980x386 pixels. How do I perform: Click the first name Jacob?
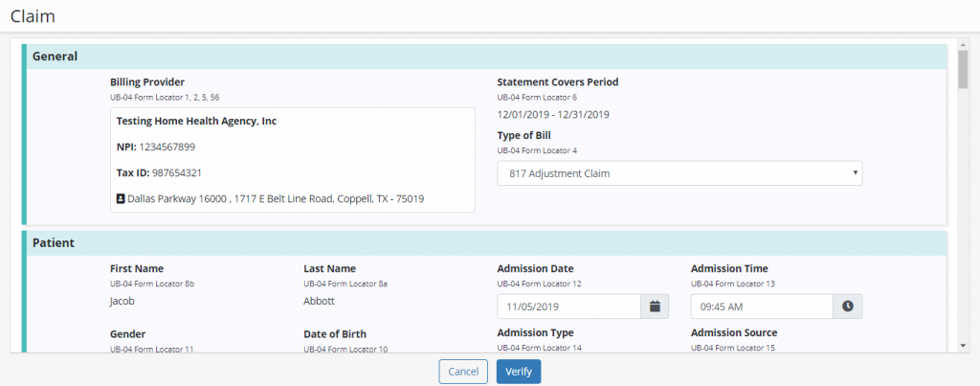tap(124, 301)
